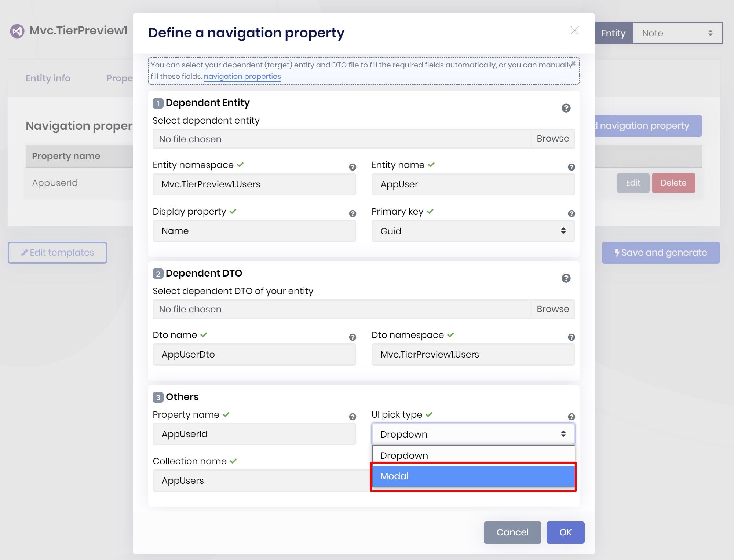Choose Dropdown option in UI pick list
The width and height of the screenshot is (734, 560).
(x=472, y=455)
